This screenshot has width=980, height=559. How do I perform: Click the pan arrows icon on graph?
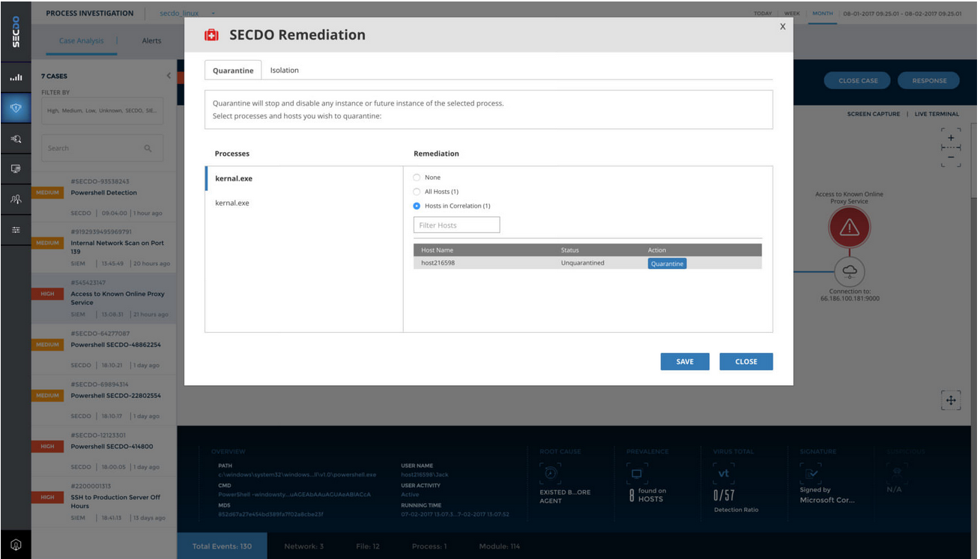click(x=951, y=400)
